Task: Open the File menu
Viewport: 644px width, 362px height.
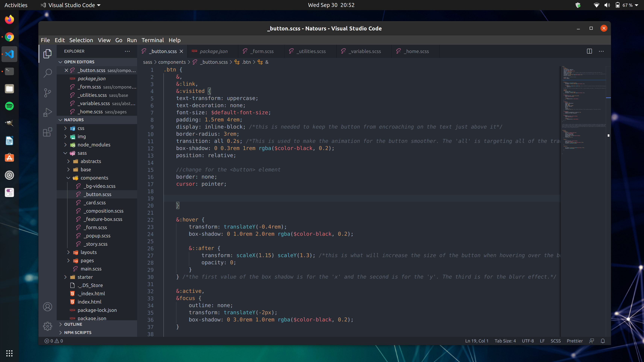Action: coord(45,40)
